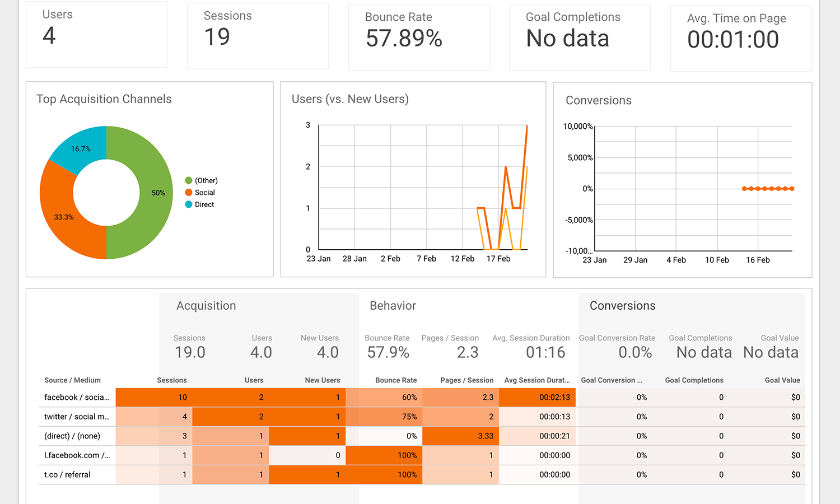Click the Source / Medium column header
840x504 pixels.
(72, 380)
